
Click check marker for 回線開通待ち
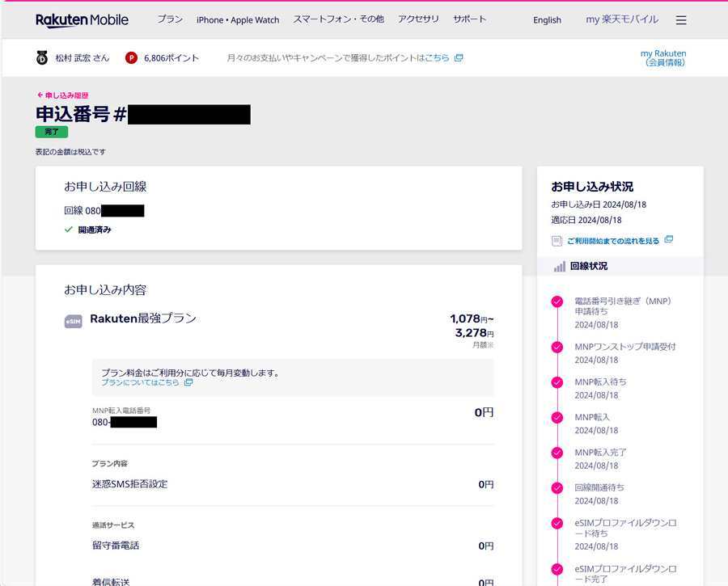(557, 488)
